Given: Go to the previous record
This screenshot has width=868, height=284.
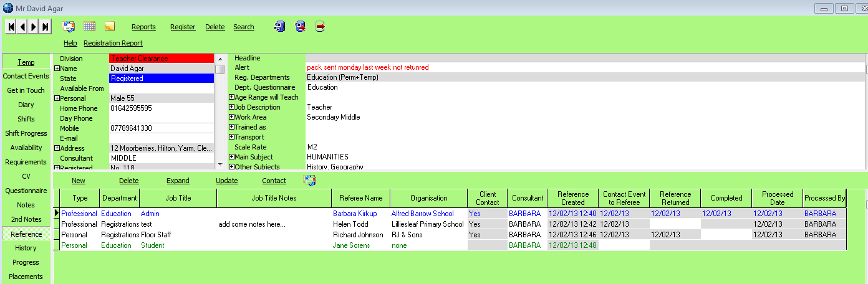Looking at the screenshot, I should click(22, 27).
